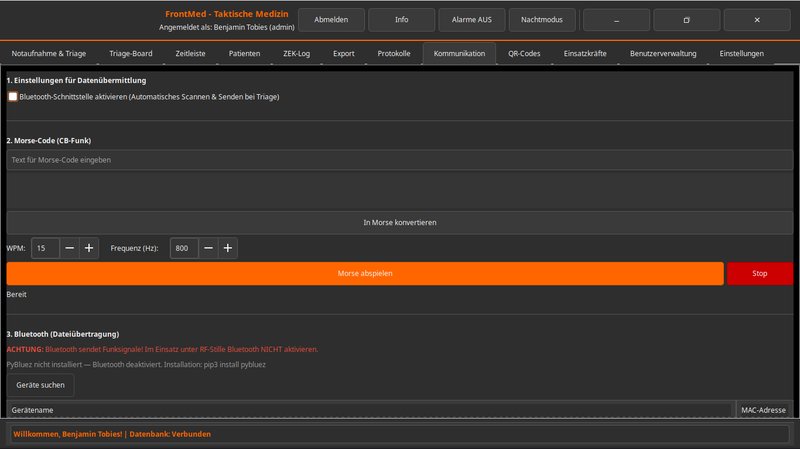Click the Geräte suchen button
The width and height of the screenshot is (800, 449).
[40, 385]
